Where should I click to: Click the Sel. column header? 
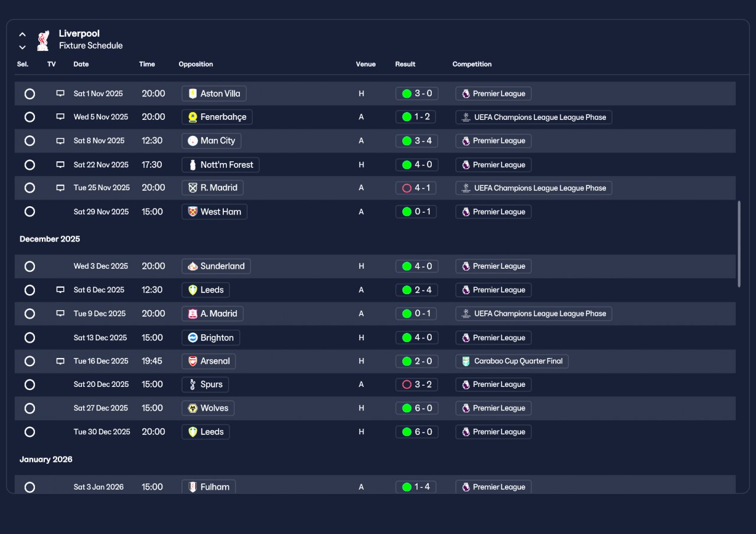click(x=22, y=64)
